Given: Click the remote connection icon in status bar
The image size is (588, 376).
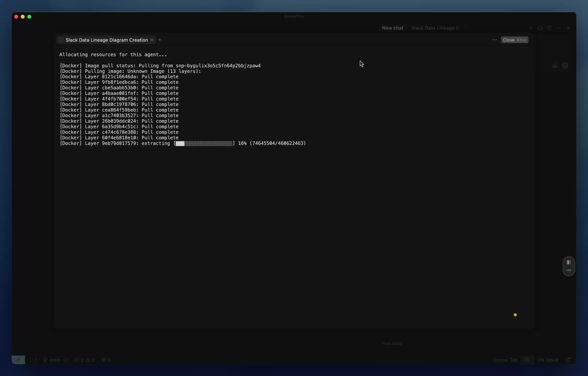Looking at the screenshot, I should click(18, 360).
